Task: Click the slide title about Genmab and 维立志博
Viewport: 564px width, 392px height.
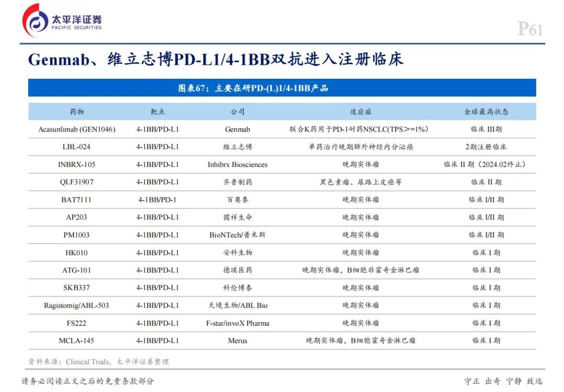Action: pos(216,60)
